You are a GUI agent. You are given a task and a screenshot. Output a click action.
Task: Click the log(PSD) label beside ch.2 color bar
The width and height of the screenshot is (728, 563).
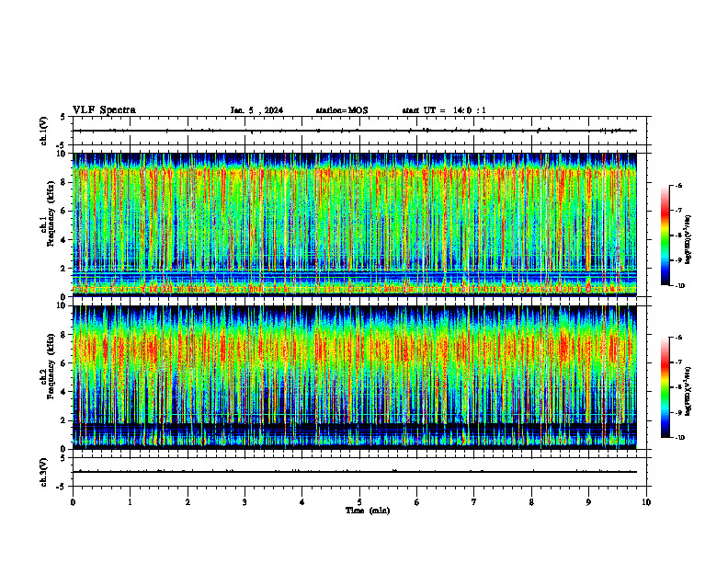point(689,392)
